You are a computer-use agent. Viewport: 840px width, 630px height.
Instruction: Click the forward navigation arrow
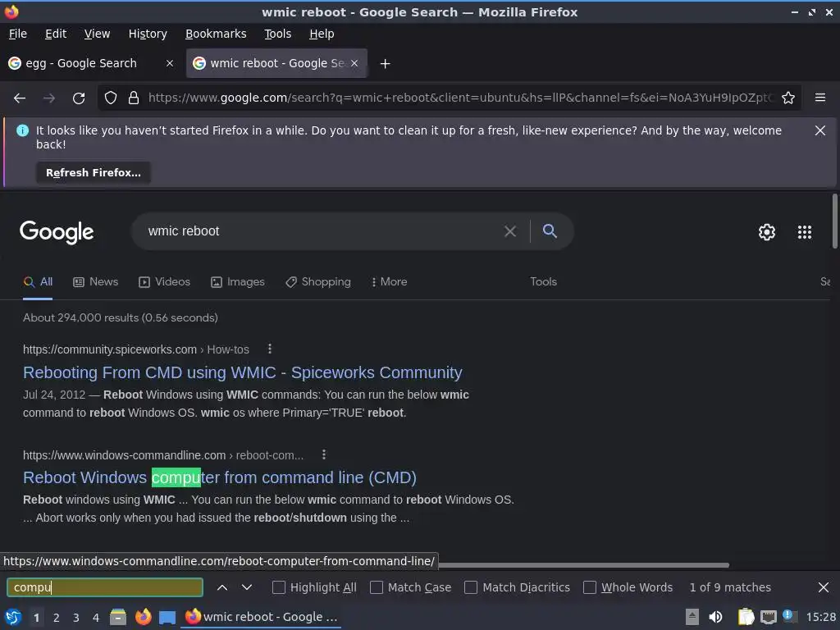pos(49,98)
